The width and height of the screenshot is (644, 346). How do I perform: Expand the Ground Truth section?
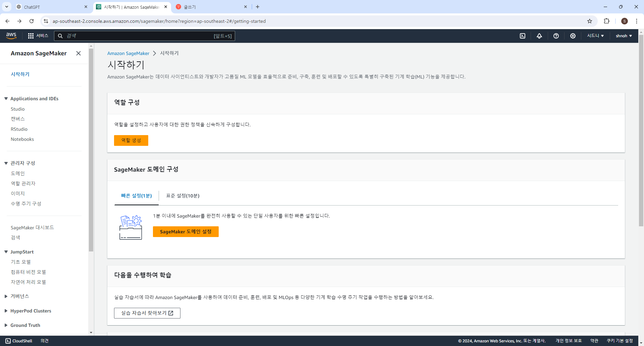click(x=6, y=325)
